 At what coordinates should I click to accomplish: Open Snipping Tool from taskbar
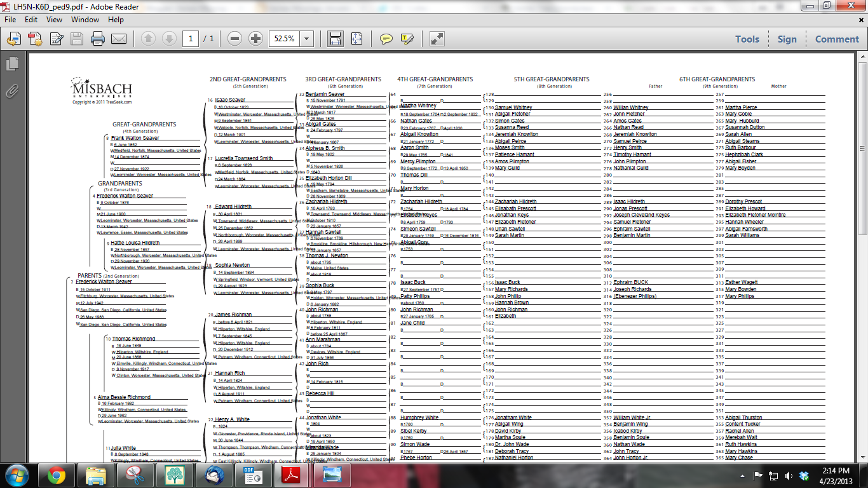[135, 475]
